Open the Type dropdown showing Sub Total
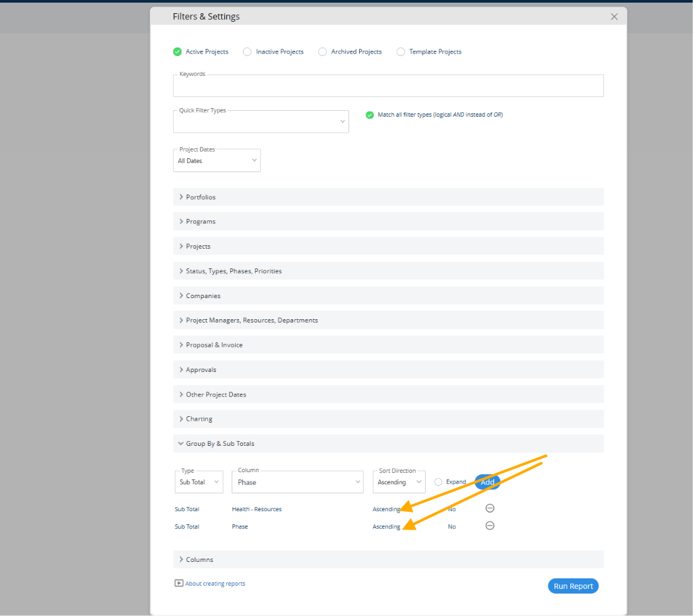Screen dimensions: 693x616 click(x=199, y=481)
